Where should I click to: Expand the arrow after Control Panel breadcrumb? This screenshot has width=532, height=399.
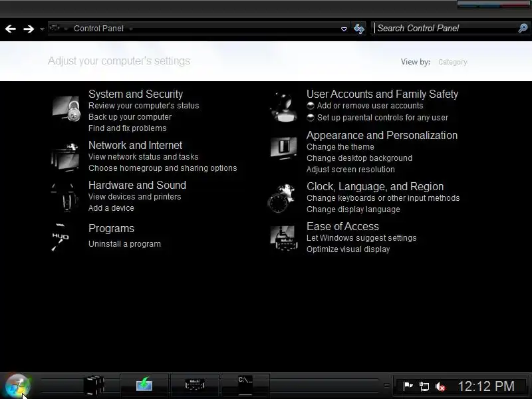click(131, 29)
